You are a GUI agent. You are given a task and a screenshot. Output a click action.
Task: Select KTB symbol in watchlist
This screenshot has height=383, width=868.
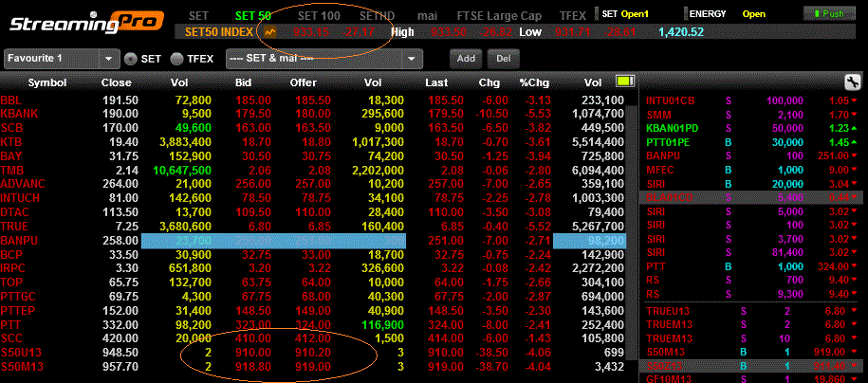[11, 142]
